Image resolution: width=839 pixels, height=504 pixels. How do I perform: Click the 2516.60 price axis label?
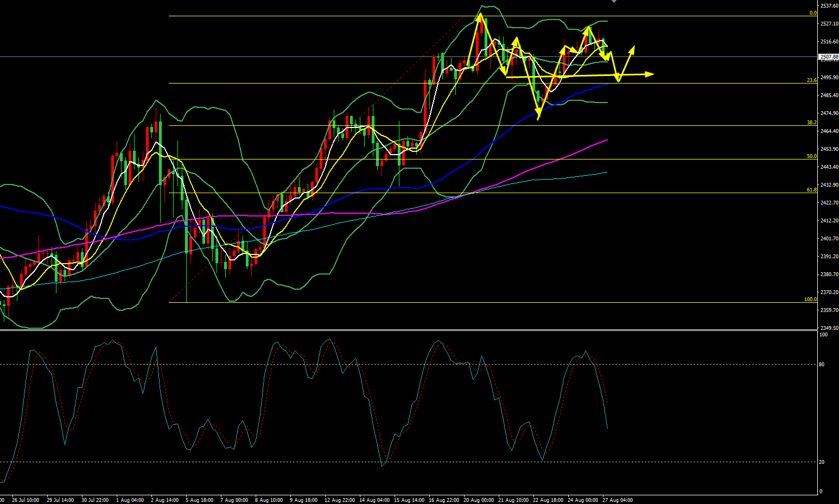point(830,42)
